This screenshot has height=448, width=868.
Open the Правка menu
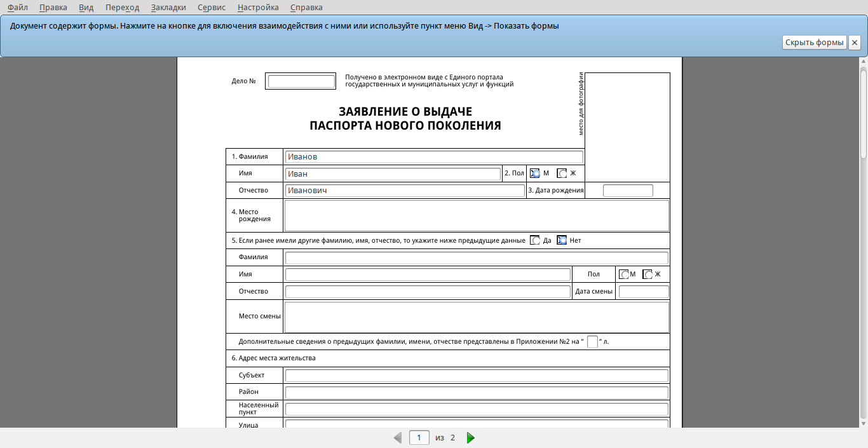pyautogui.click(x=53, y=8)
